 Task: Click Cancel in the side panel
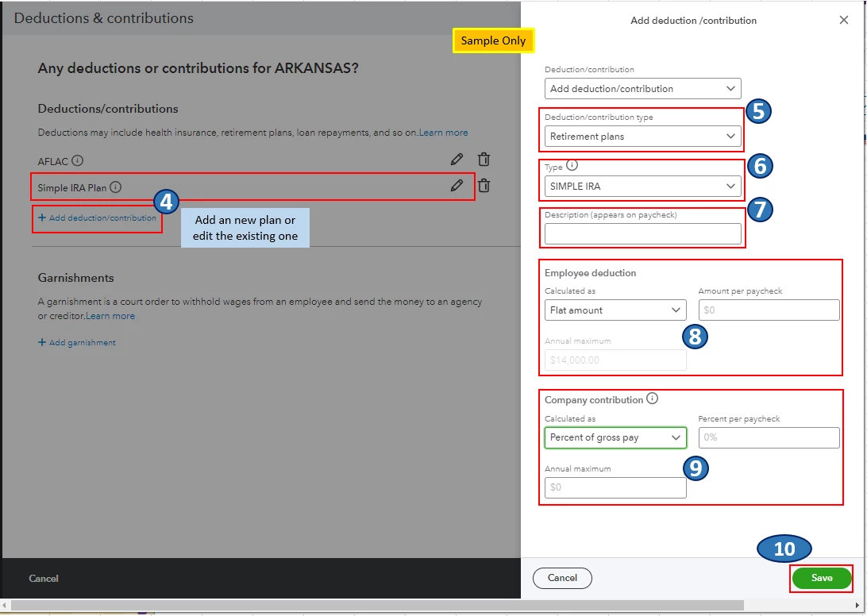[562, 578]
